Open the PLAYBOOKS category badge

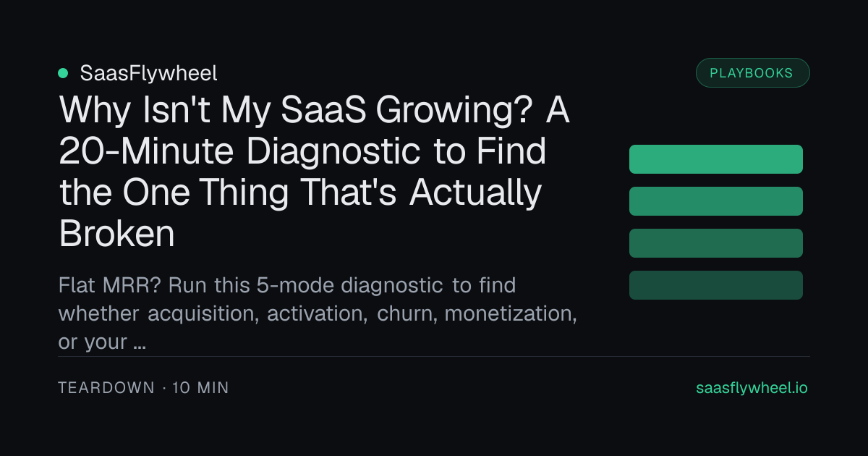tap(752, 72)
